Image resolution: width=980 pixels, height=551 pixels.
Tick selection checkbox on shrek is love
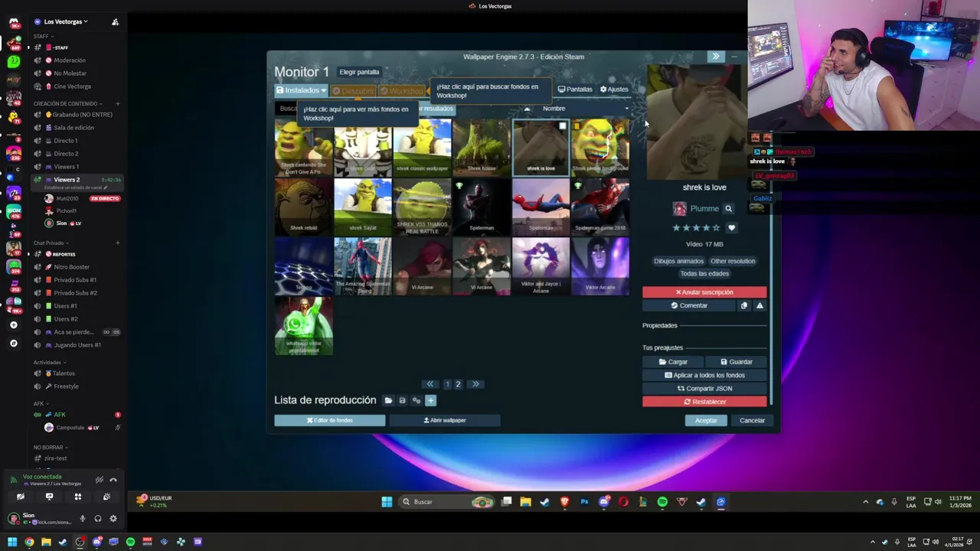tap(563, 126)
